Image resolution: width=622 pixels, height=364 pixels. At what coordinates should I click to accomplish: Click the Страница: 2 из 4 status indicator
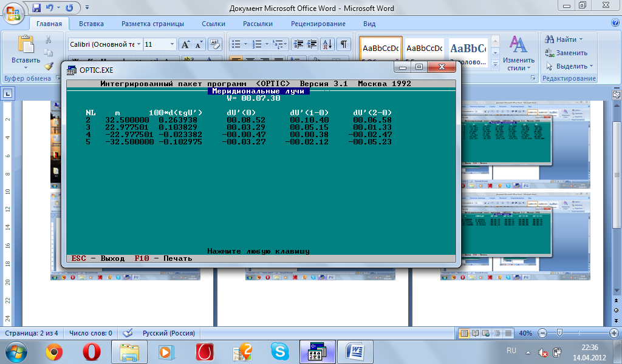tap(32, 333)
